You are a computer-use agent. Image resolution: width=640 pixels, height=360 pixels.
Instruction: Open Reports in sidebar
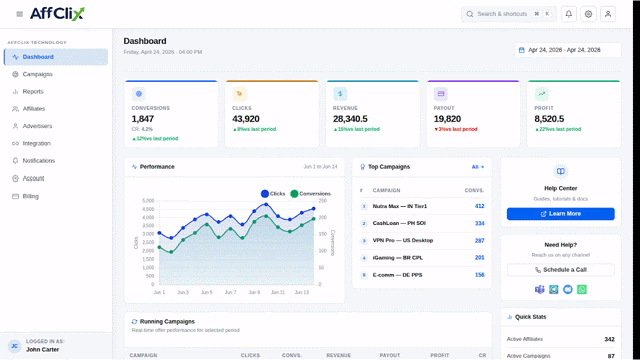[x=56, y=91]
